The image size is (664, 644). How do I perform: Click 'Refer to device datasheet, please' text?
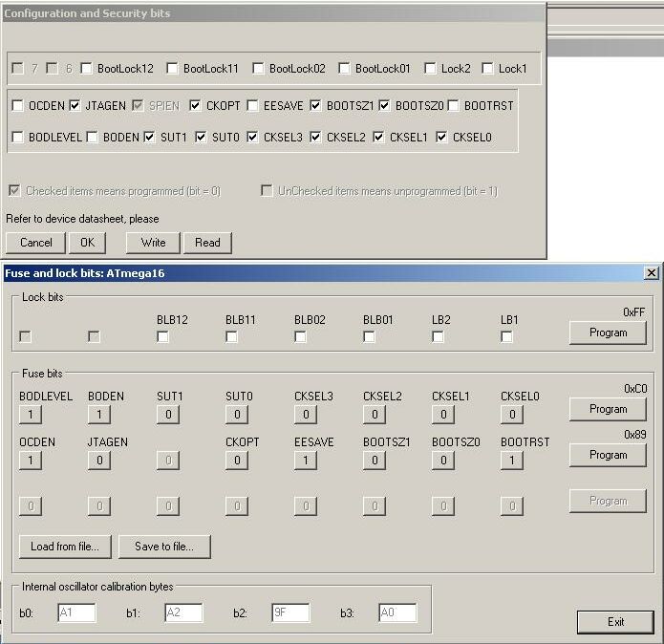(x=82, y=219)
